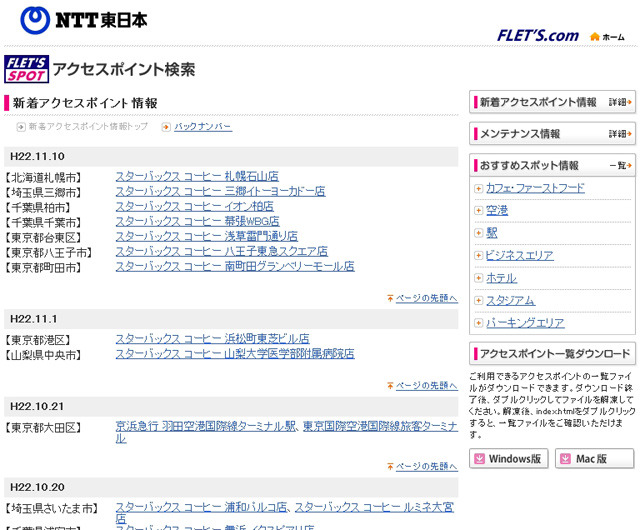The height and width of the screenshot is (530, 640).
Task: Open the カフェ・ファーストフード category link
Action: pyautogui.click(x=535, y=188)
